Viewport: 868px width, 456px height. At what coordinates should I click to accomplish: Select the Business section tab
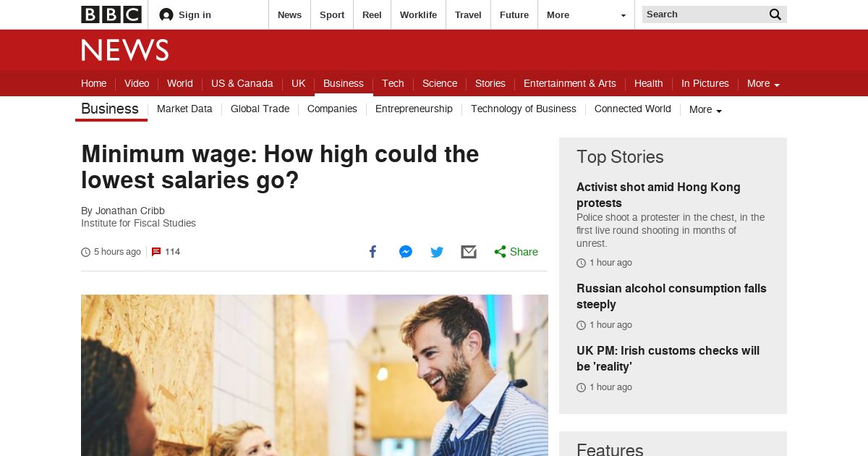coord(344,83)
